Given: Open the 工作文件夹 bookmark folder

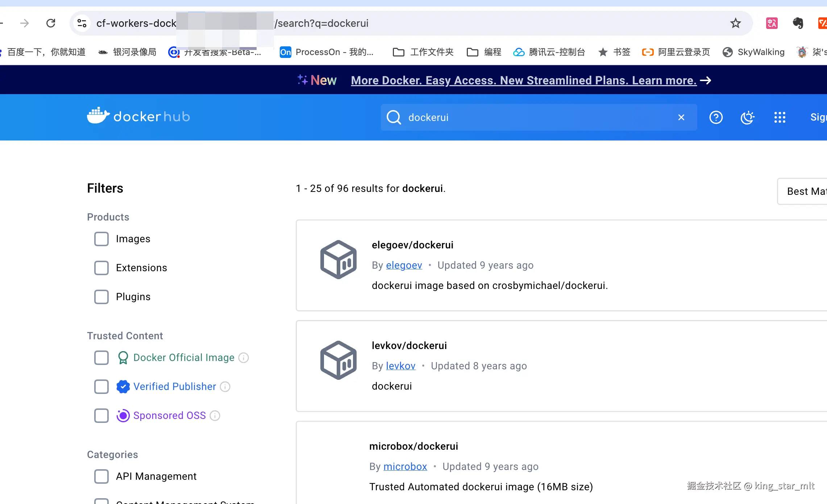Looking at the screenshot, I should pos(423,52).
